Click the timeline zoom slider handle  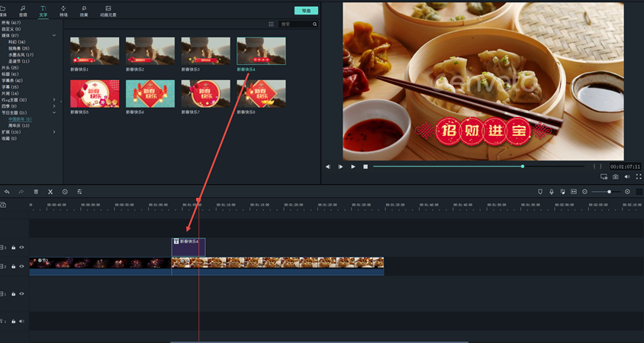[x=609, y=192]
